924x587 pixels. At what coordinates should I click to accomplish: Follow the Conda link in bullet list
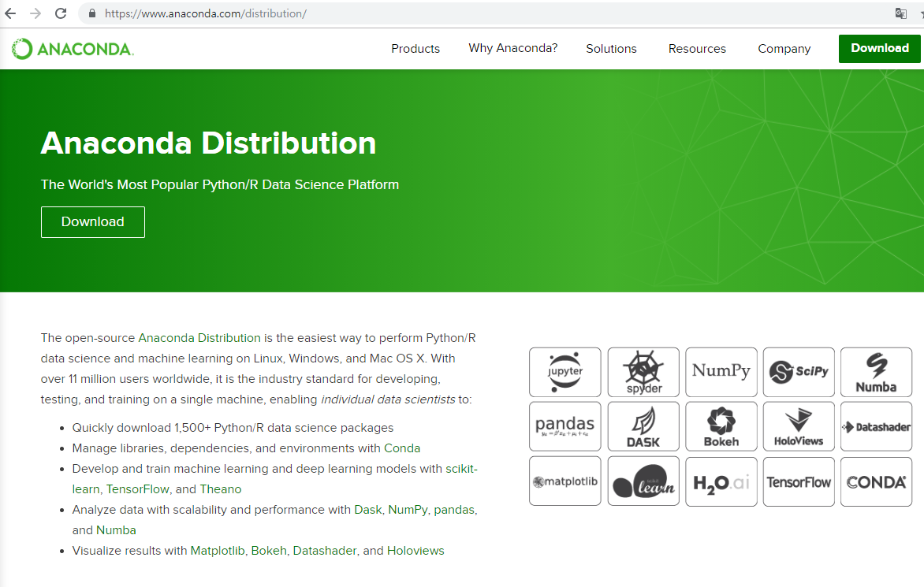point(402,448)
